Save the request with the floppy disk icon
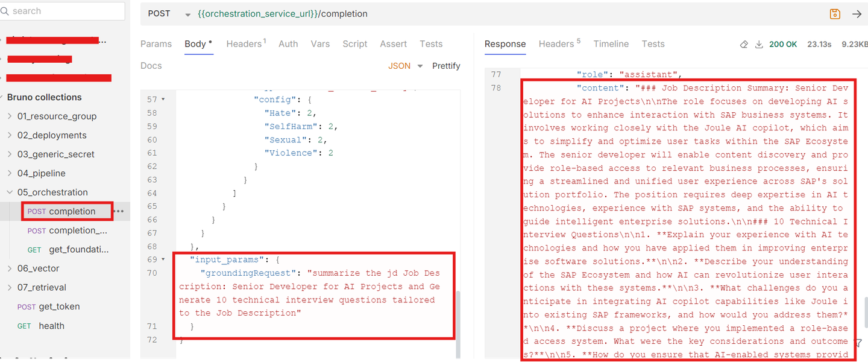Image resolution: width=868 pixels, height=362 pixels. (x=835, y=14)
